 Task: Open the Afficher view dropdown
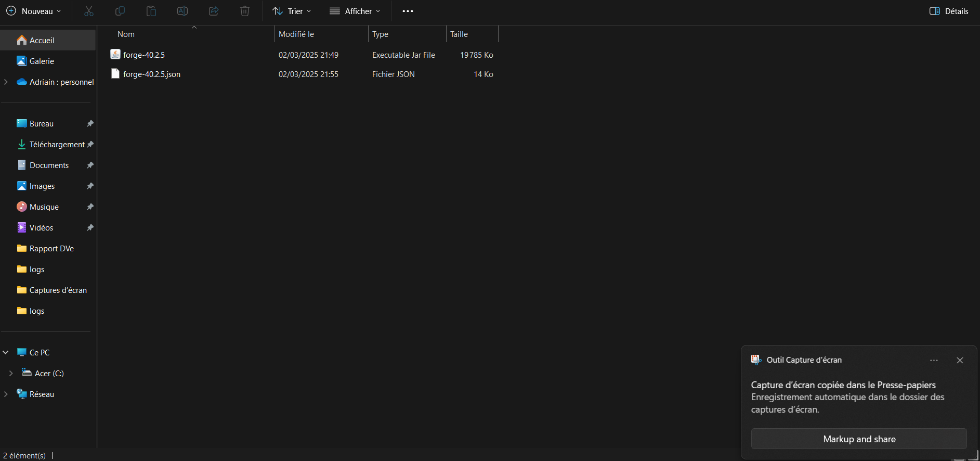[355, 11]
